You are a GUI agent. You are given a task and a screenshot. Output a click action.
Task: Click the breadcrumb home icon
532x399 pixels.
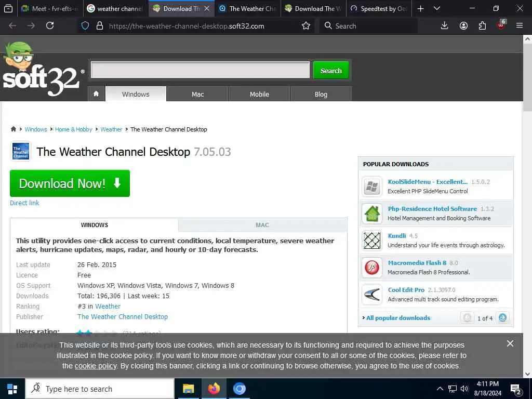14,129
